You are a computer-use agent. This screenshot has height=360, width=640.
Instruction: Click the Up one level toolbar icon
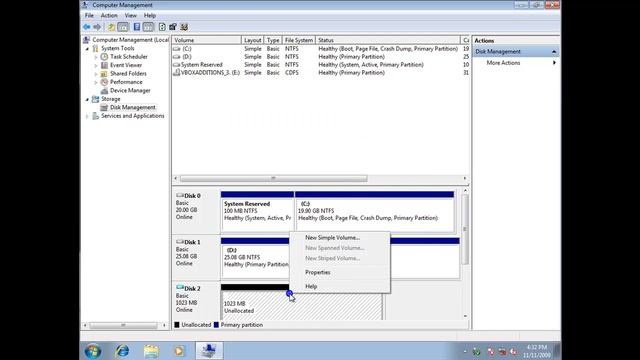tap(111, 27)
